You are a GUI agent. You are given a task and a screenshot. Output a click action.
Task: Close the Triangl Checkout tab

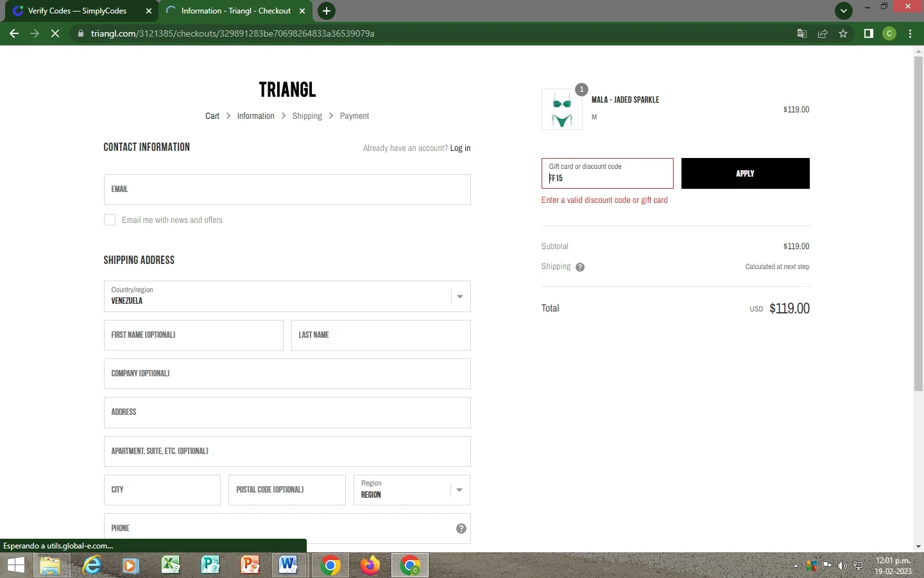[302, 11]
